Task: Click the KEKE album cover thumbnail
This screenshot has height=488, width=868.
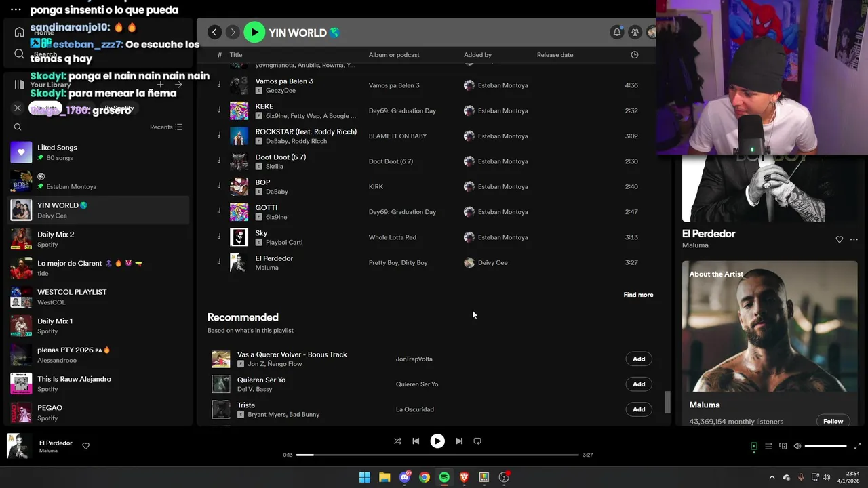Action: [x=239, y=110]
